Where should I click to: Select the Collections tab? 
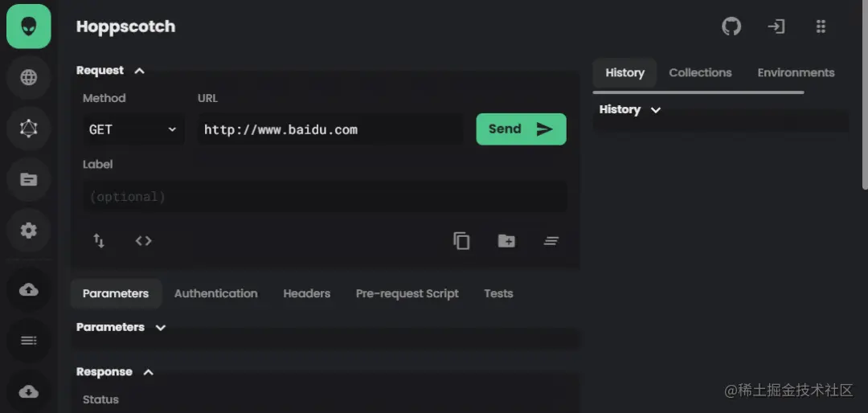[x=700, y=72]
